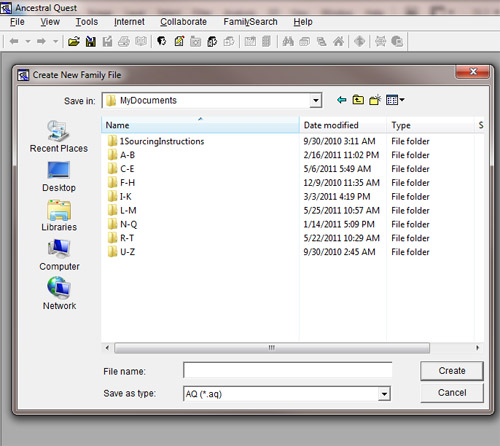This screenshot has width=500, height=446.
Task: Click the stacked cards toolbar icon
Action: pyautogui.click(x=305, y=41)
